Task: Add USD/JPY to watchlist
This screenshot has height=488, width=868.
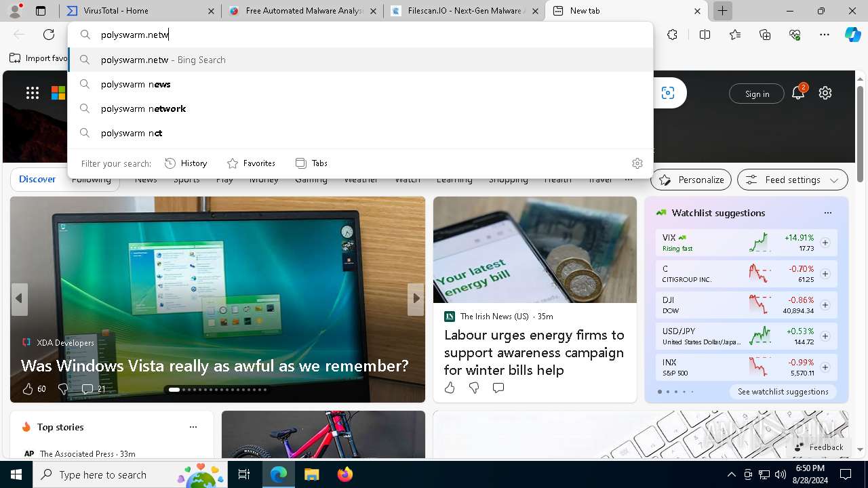Action: pyautogui.click(x=825, y=336)
